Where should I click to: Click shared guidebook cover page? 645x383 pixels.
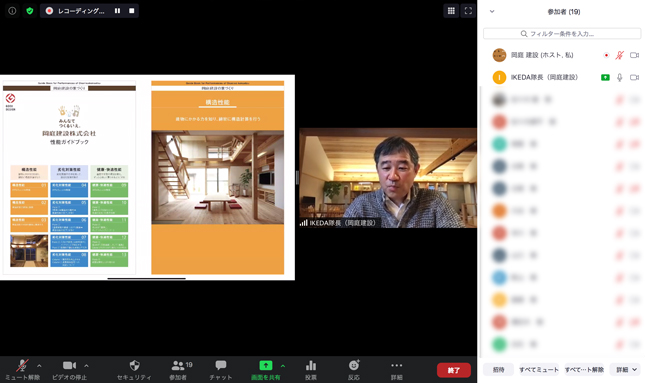click(69, 178)
